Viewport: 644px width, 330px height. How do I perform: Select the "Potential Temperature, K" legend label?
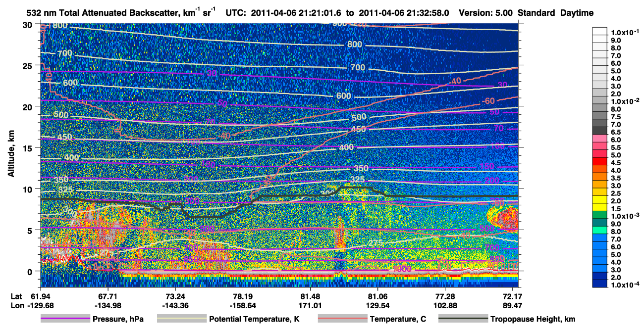tap(254, 320)
